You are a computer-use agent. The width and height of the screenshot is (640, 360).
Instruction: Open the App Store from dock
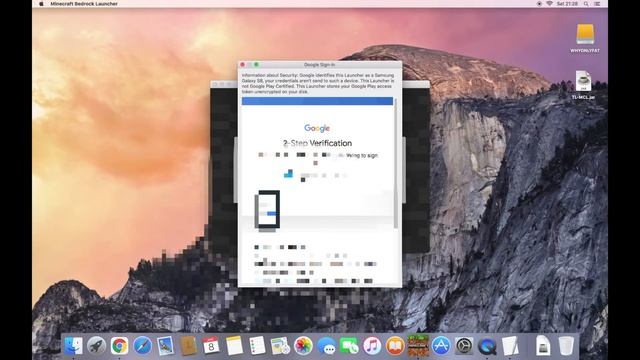tap(441, 346)
